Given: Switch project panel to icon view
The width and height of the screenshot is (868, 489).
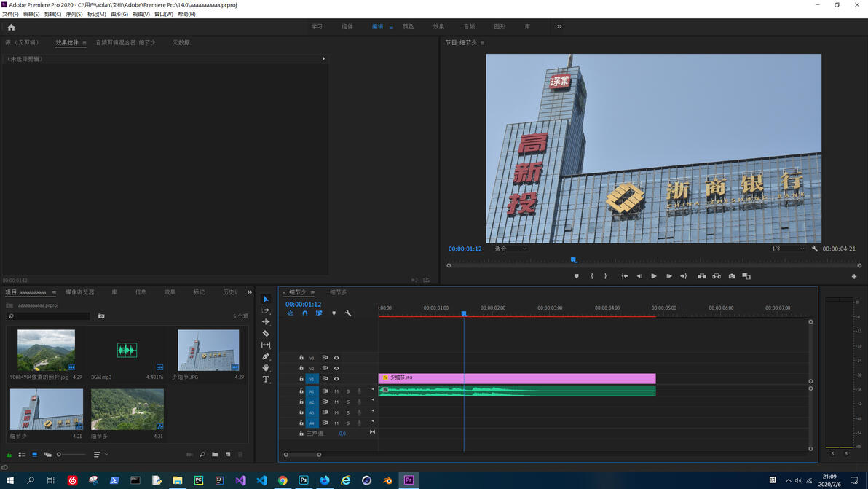Looking at the screenshot, I should (34, 454).
